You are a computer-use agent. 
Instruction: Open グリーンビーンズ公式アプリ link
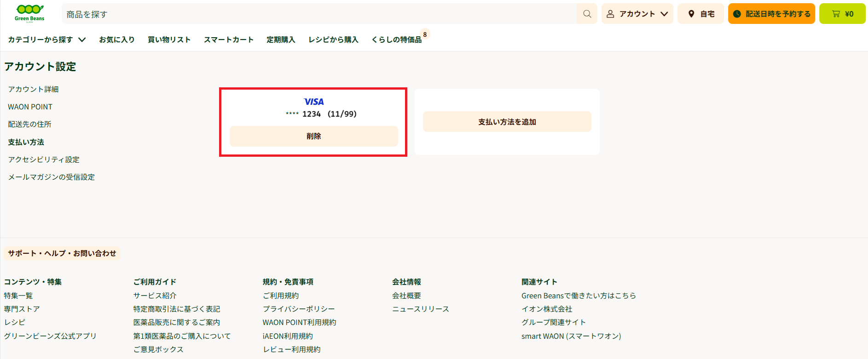[50, 336]
